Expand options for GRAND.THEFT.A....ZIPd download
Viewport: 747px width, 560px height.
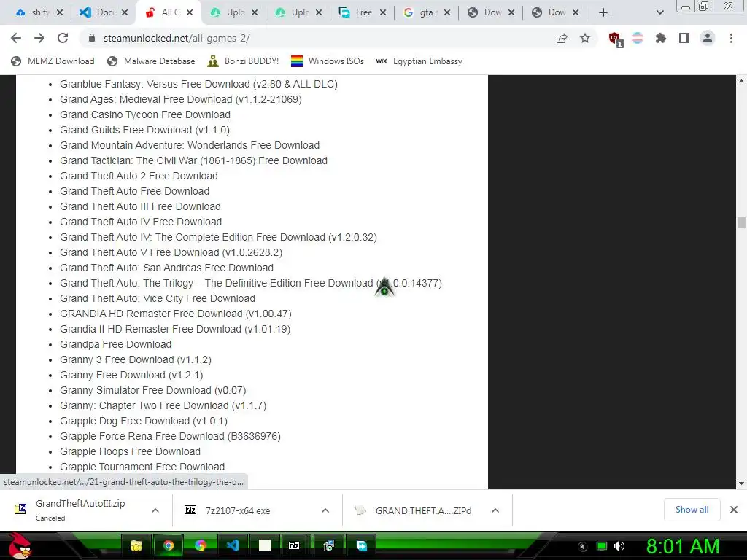click(x=495, y=510)
